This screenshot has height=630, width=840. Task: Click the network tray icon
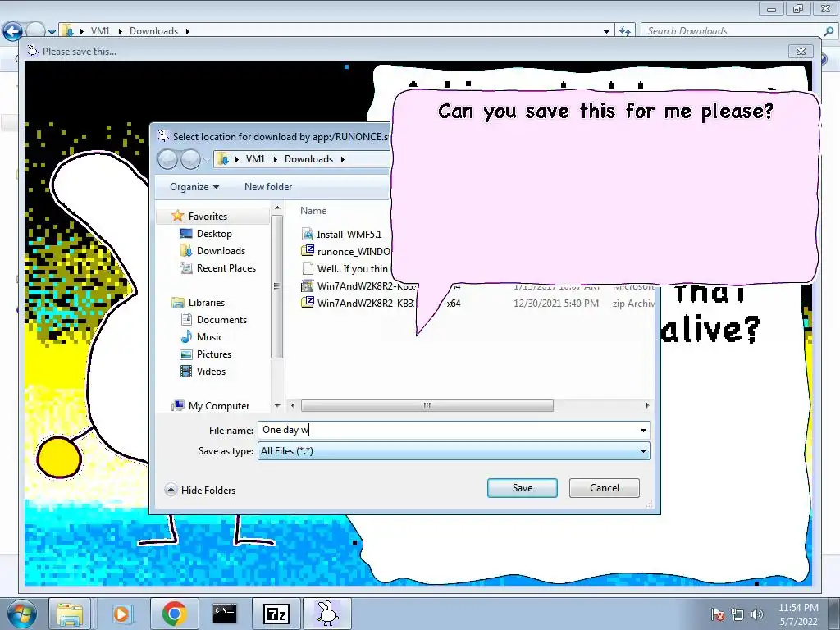[737, 614]
